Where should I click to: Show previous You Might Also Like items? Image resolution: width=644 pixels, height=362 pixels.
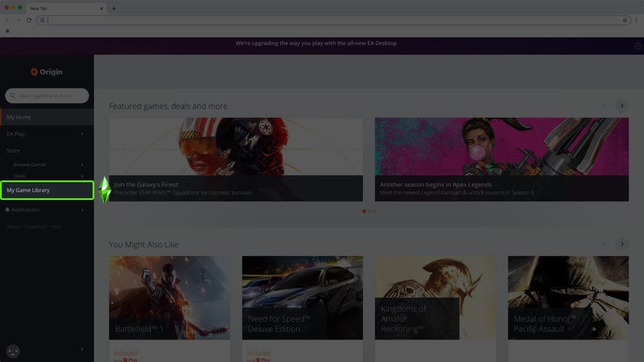(604, 244)
